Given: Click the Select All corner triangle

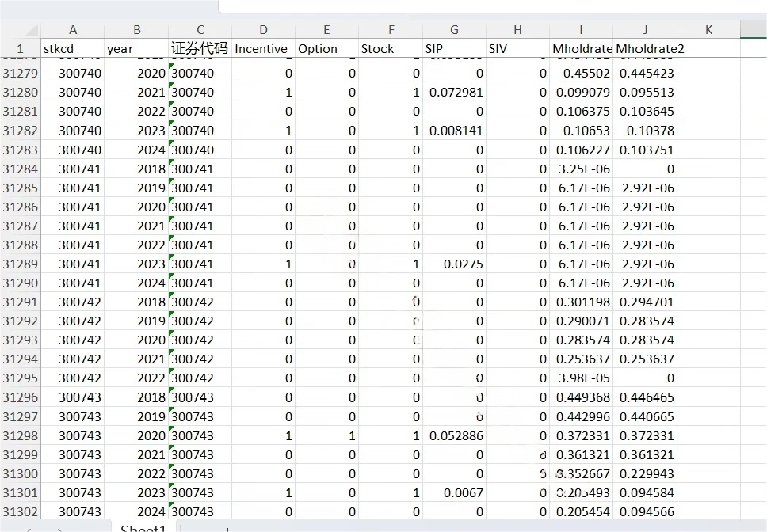Looking at the screenshot, I should pyautogui.click(x=31, y=30).
